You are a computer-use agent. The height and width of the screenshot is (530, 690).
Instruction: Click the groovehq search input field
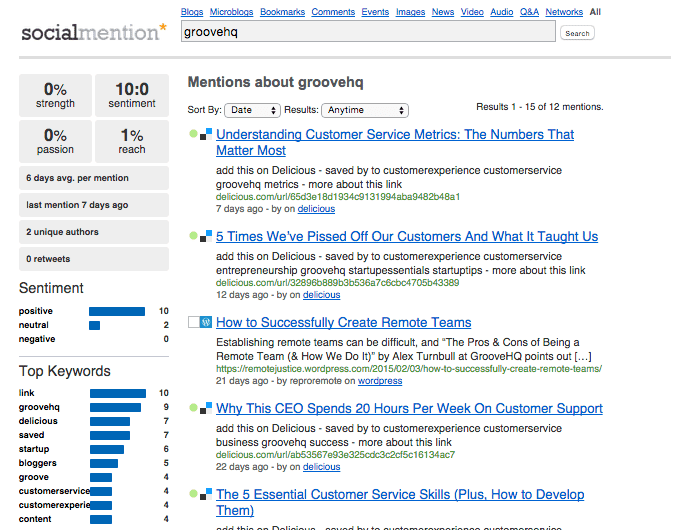[x=367, y=32]
